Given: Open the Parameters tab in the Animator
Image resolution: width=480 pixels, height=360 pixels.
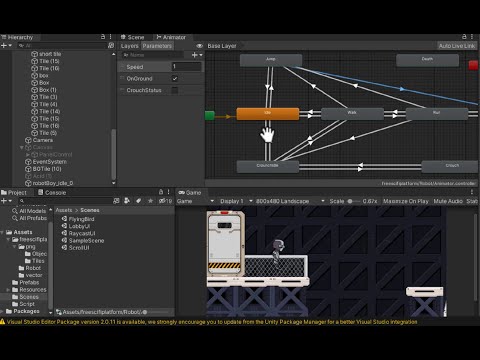Looking at the screenshot, I should click(157, 46).
